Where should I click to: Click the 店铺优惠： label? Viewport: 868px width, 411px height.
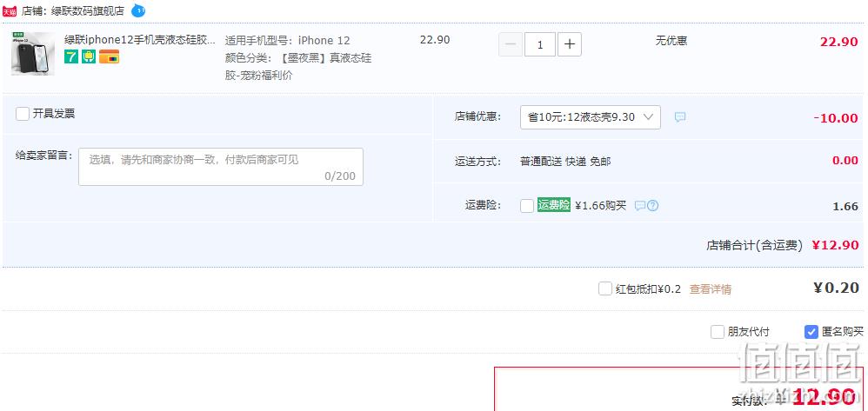[477, 116]
